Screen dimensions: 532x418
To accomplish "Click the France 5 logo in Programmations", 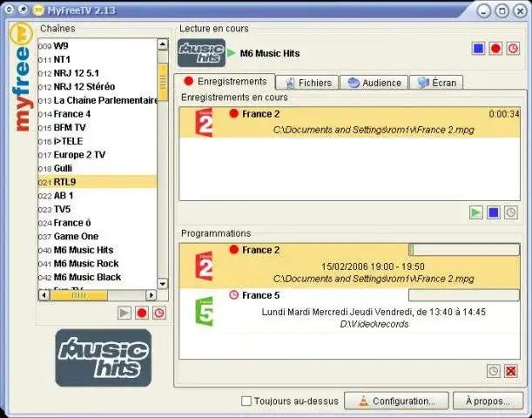I will click(x=205, y=312).
